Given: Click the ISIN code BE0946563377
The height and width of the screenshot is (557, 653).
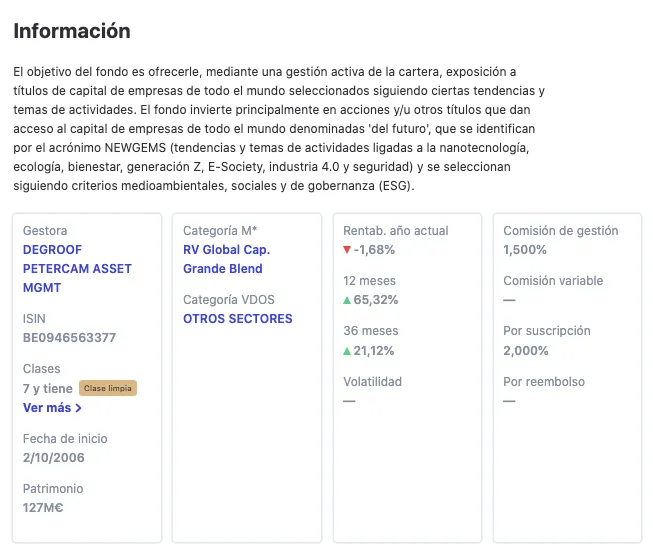Looking at the screenshot, I should point(69,338).
